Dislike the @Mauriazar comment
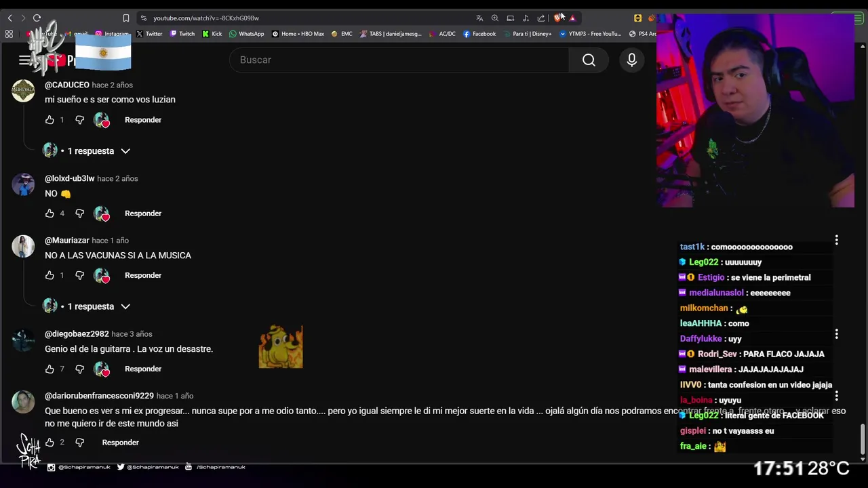868x488 pixels. (x=79, y=276)
